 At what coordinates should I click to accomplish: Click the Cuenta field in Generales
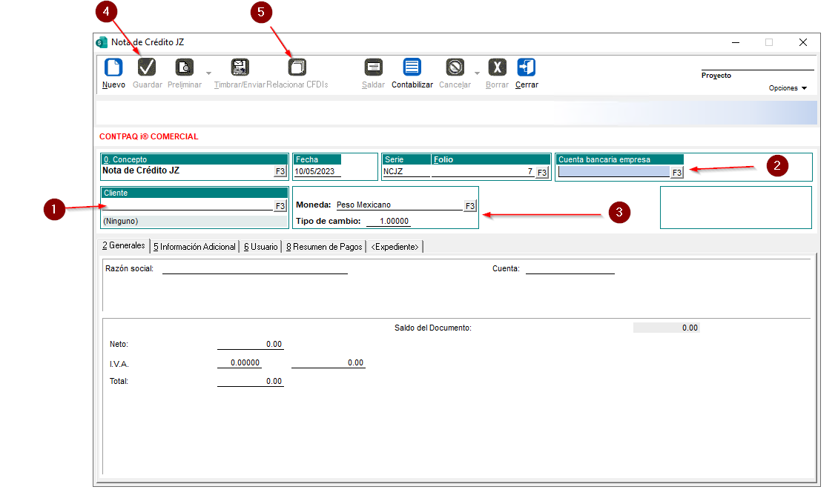(x=570, y=268)
